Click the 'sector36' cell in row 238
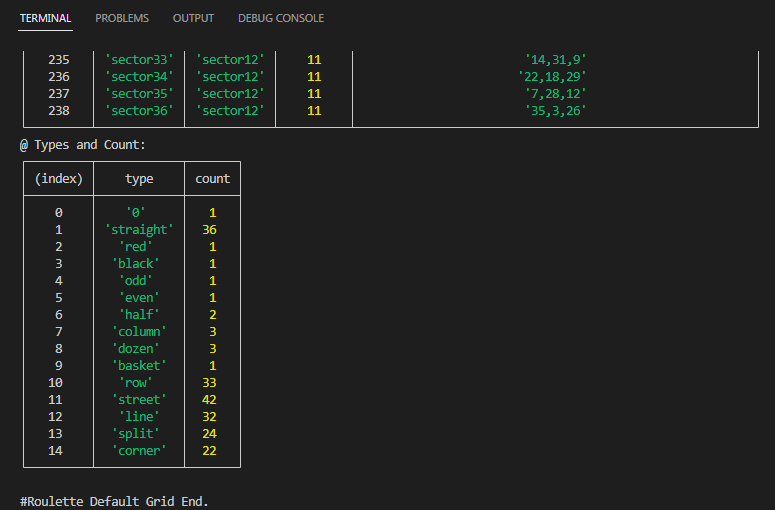 coord(139,110)
